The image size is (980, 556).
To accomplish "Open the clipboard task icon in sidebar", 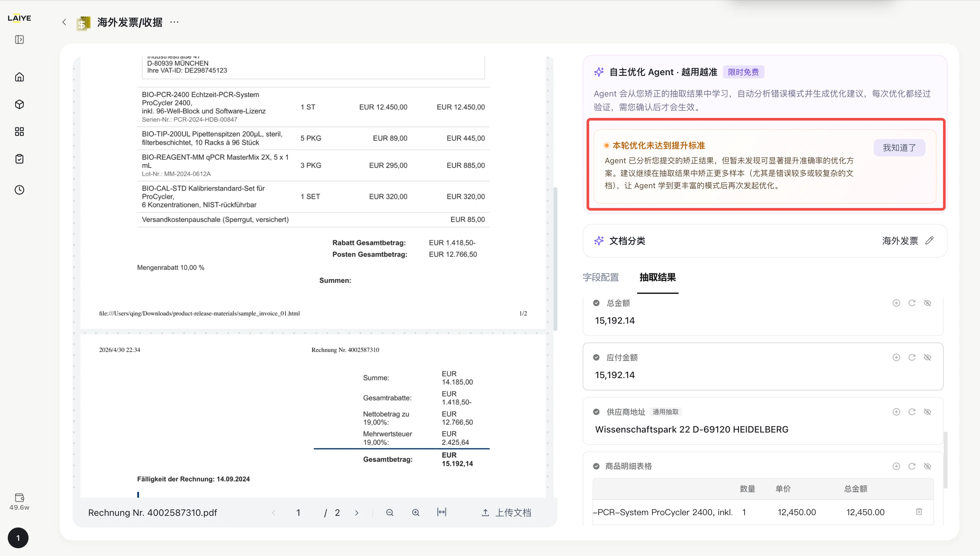I will [x=19, y=159].
